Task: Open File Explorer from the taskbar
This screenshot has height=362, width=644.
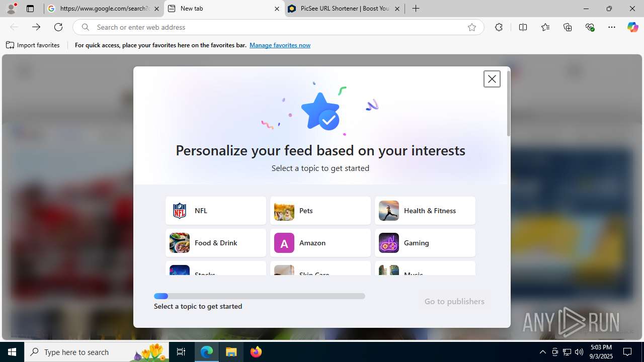Action: pyautogui.click(x=231, y=352)
